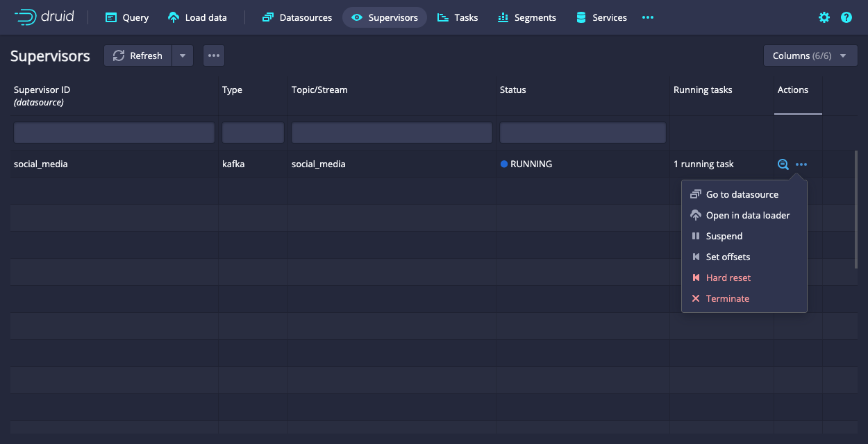Image resolution: width=868 pixels, height=444 pixels.
Task: Click the magnifier icon for social_media supervisor
Action: tap(783, 164)
